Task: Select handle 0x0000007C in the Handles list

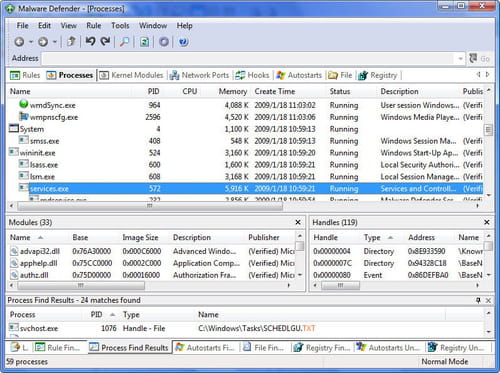Action: pos(397,263)
